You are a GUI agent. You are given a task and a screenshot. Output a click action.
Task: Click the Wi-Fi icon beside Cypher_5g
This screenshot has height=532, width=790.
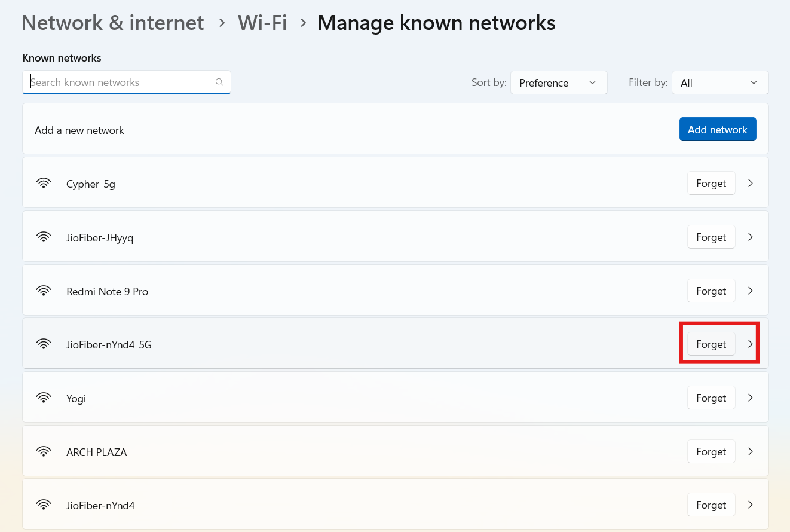(44, 183)
